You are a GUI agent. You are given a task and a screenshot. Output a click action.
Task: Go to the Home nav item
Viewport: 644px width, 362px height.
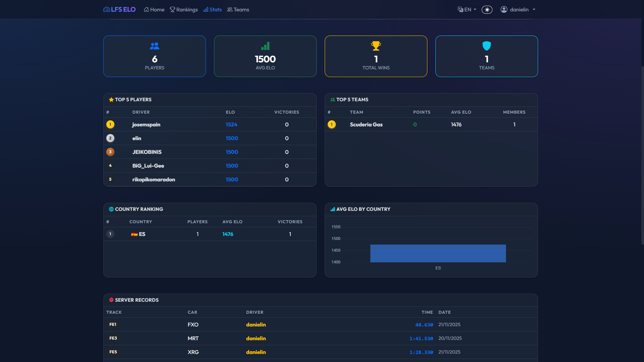pyautogui.click(x=154, y=10)
